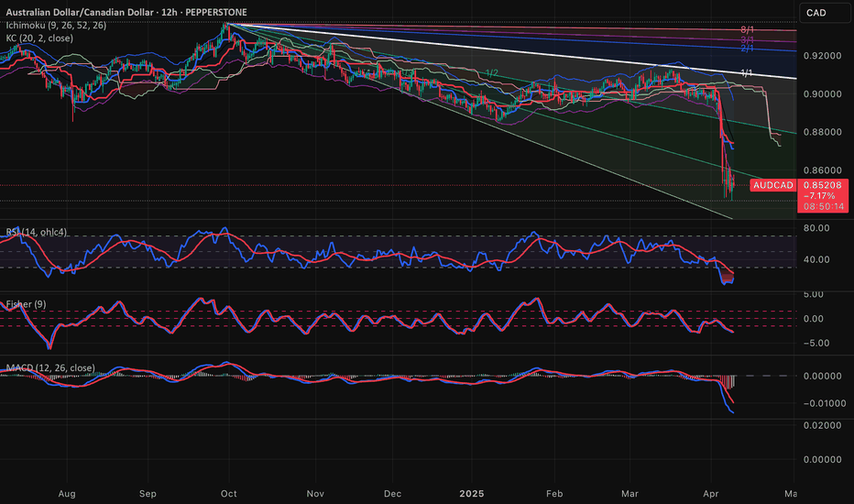854x504 pixels.
Task: Select the Gann fan 8/1 line label
Action: click(x=748, y=29)
